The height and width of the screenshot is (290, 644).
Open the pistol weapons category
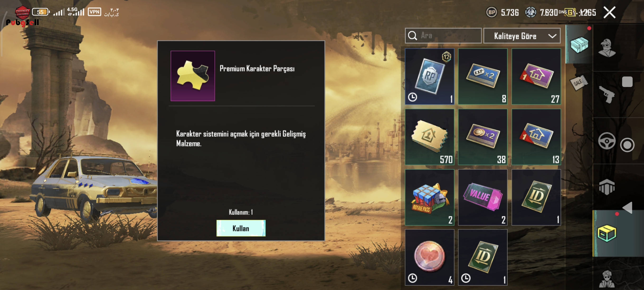click(x=606, y=94)
